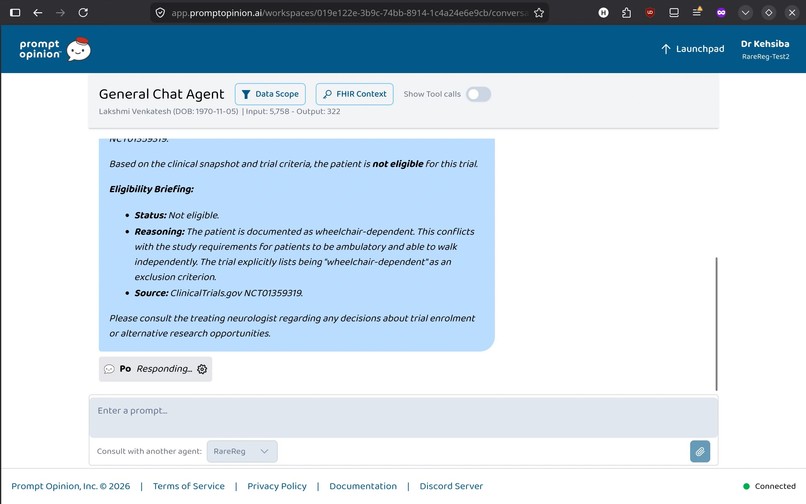The width and height of the screenshot is (806, 504).
Task: Open the Privacy Policy link
Action: point(277,486)
